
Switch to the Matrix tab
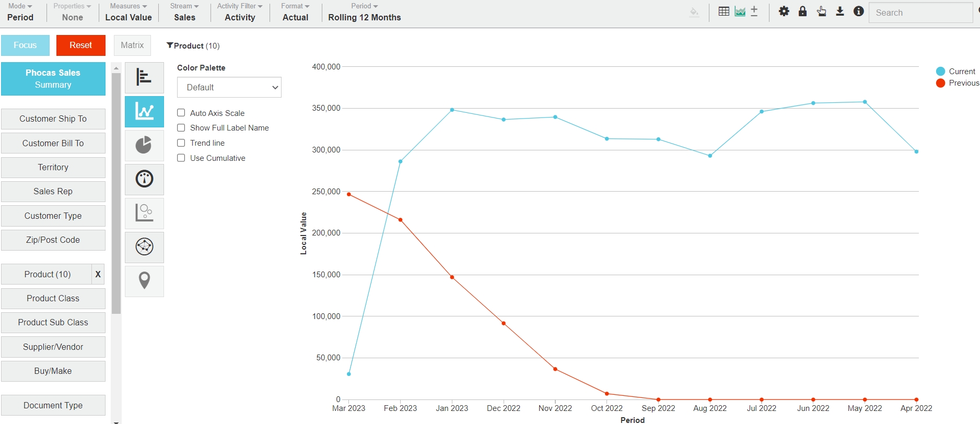click(x=132, y=45)
